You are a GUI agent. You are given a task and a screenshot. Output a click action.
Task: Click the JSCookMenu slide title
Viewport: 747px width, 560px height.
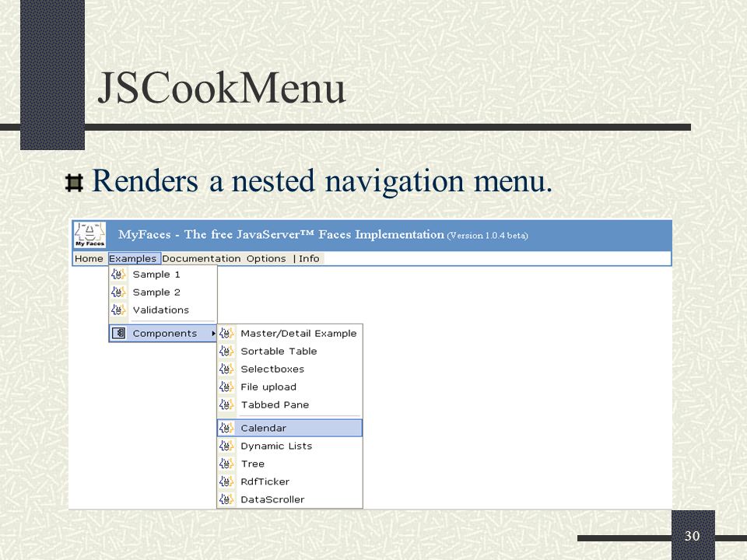[222, 88]
